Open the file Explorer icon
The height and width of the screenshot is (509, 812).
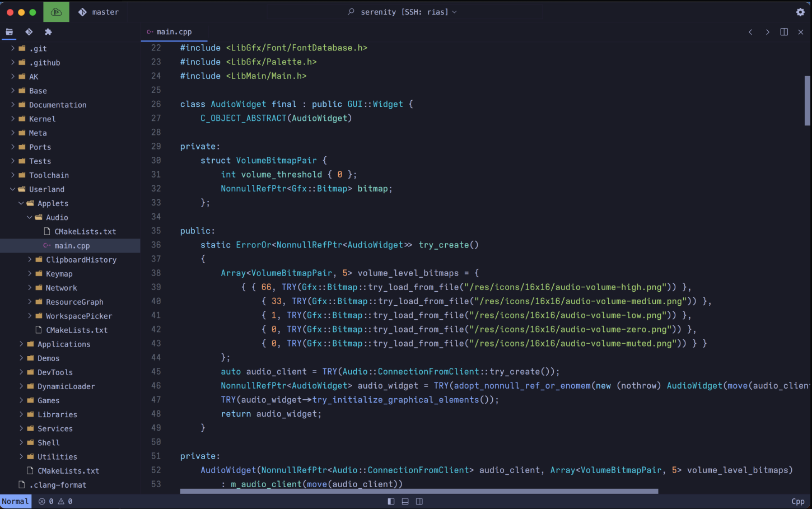tap(10, 32)
